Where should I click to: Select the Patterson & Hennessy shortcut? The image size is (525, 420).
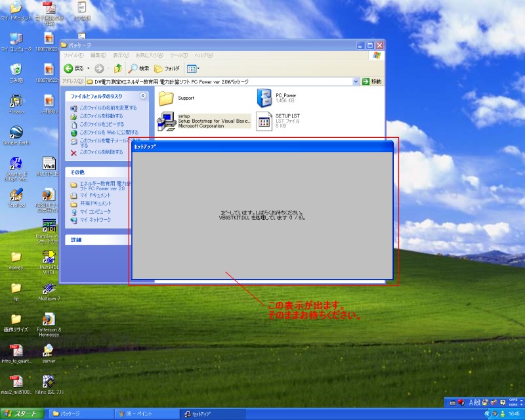[49, 325]
